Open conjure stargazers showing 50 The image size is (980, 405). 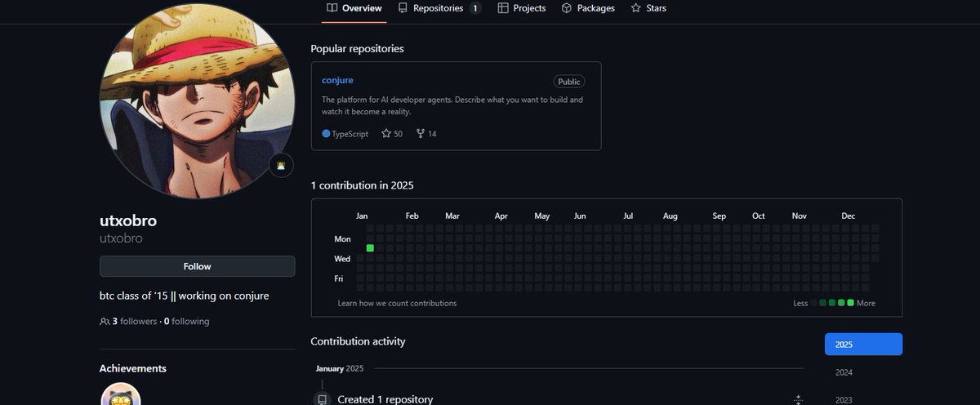392,133
